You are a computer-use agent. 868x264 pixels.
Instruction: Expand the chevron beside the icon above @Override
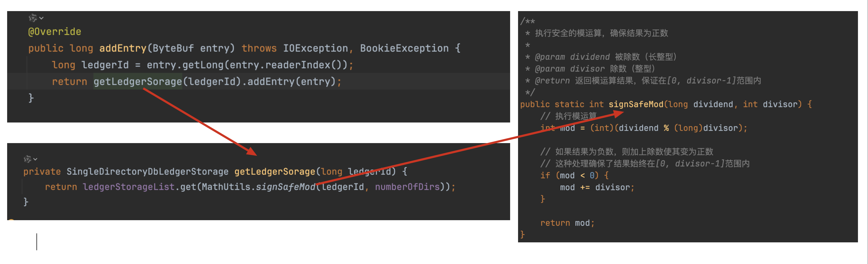pos(41,18)
